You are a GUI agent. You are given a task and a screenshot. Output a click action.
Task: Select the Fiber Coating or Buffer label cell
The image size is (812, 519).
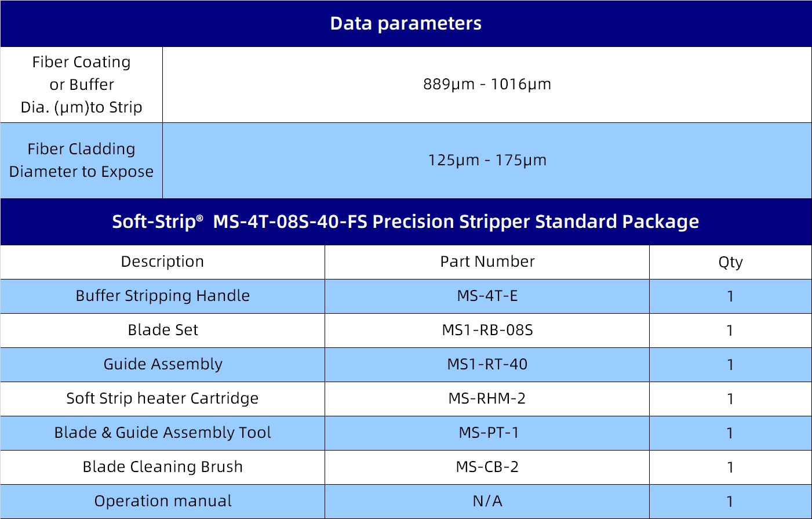pyautogui.click(x=81, y=85)
